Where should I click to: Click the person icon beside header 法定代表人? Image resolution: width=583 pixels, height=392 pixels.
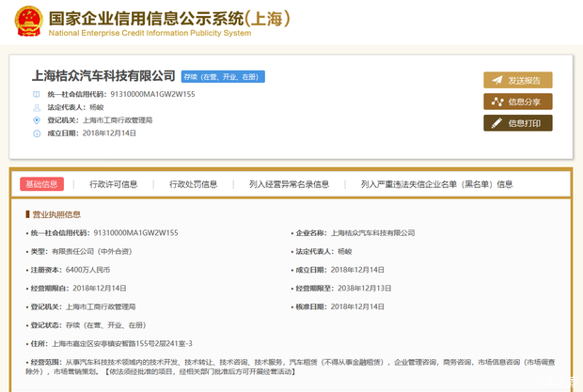pyautogui.click(x=37, y=107)
